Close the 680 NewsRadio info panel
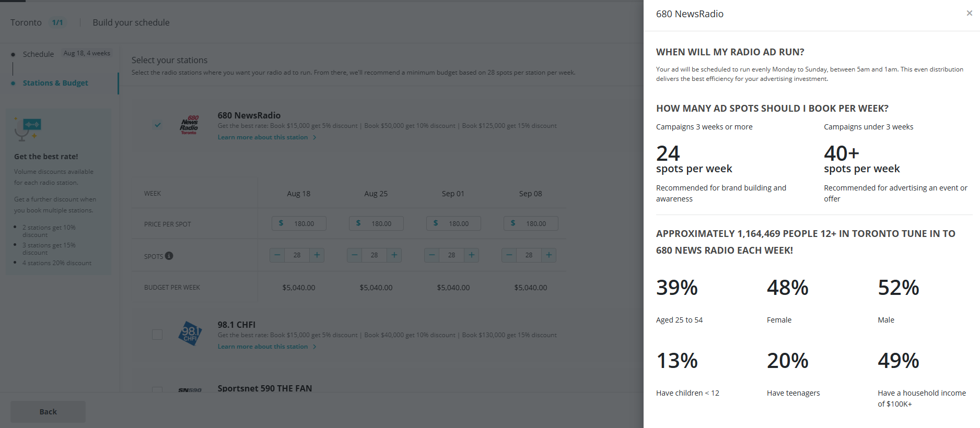The height and width of the screenshot is (428, 980). (x=969, y=13)
